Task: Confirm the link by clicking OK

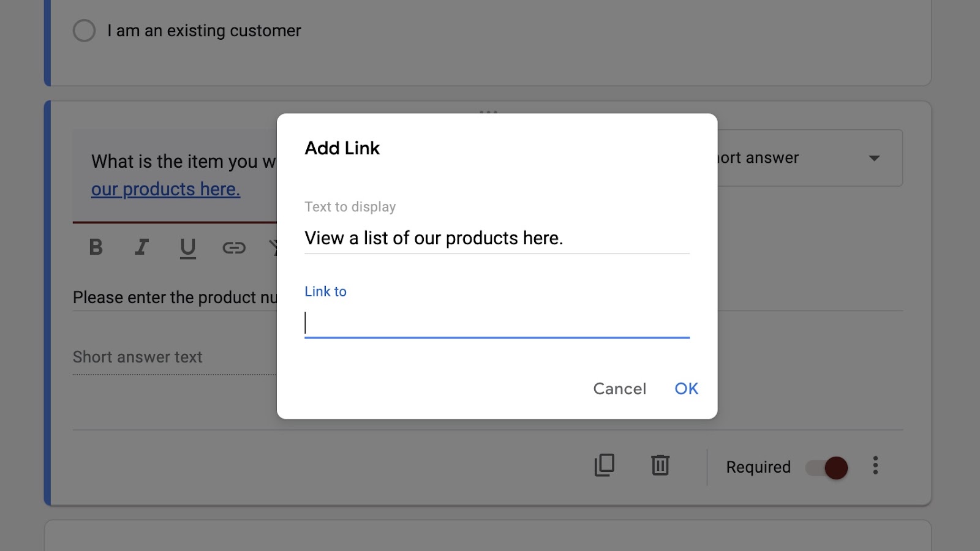Action: point(686,389)
